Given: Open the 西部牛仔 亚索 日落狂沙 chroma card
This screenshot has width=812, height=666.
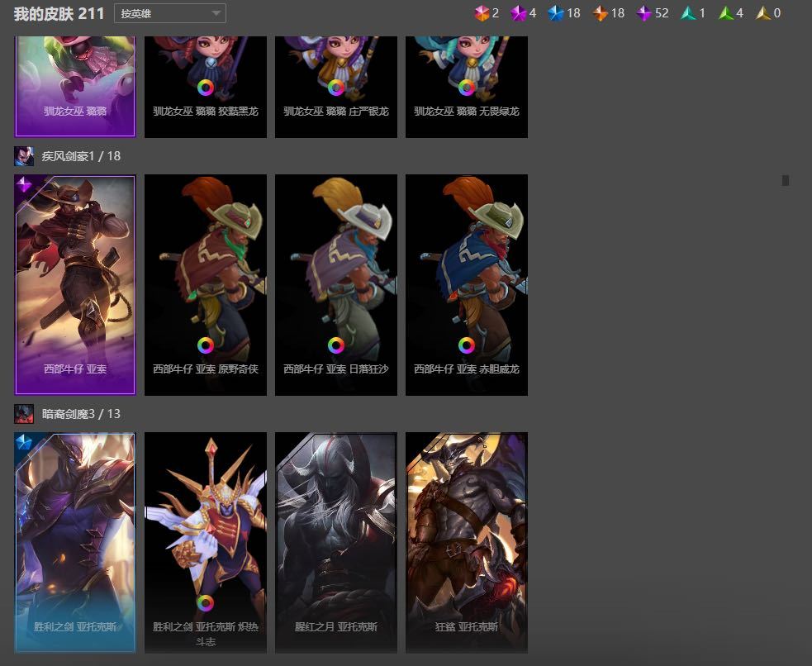Looking at the screenshot, I should click(336, 285).
